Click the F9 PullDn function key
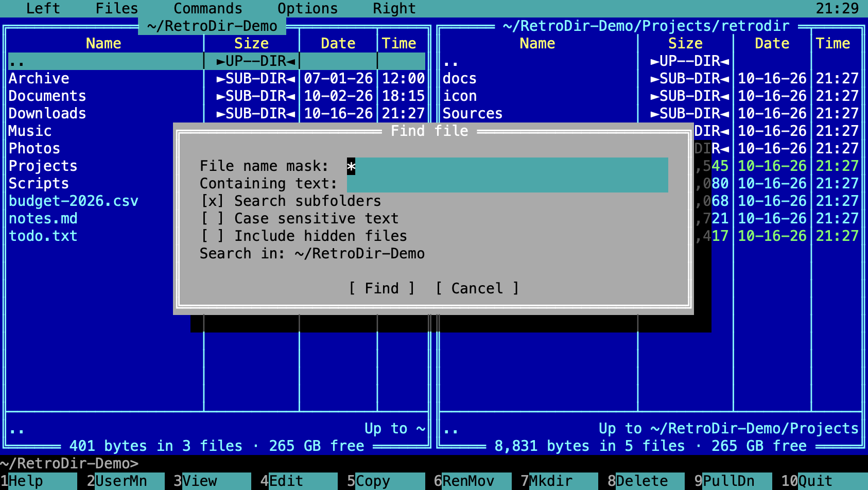The image size is (868, 490). click(x=733, y=481)
